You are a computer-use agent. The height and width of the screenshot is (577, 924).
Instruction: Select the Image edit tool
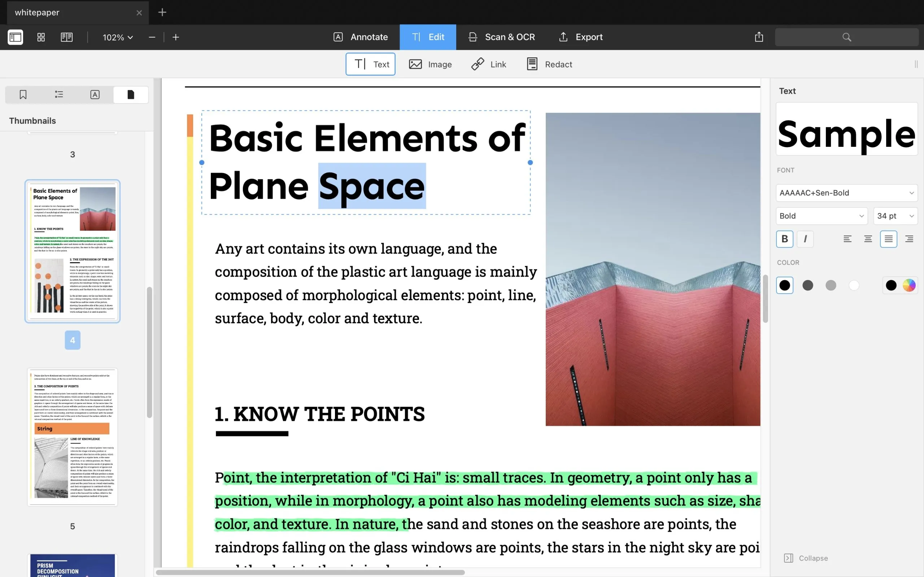pyautogui.click(x=430, y=64)
